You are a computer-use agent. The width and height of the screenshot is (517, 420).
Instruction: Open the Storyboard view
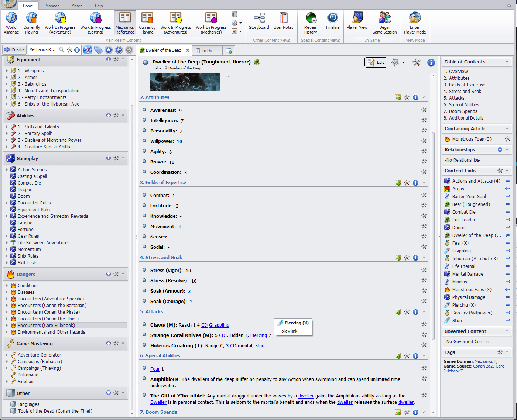point(259,21)
